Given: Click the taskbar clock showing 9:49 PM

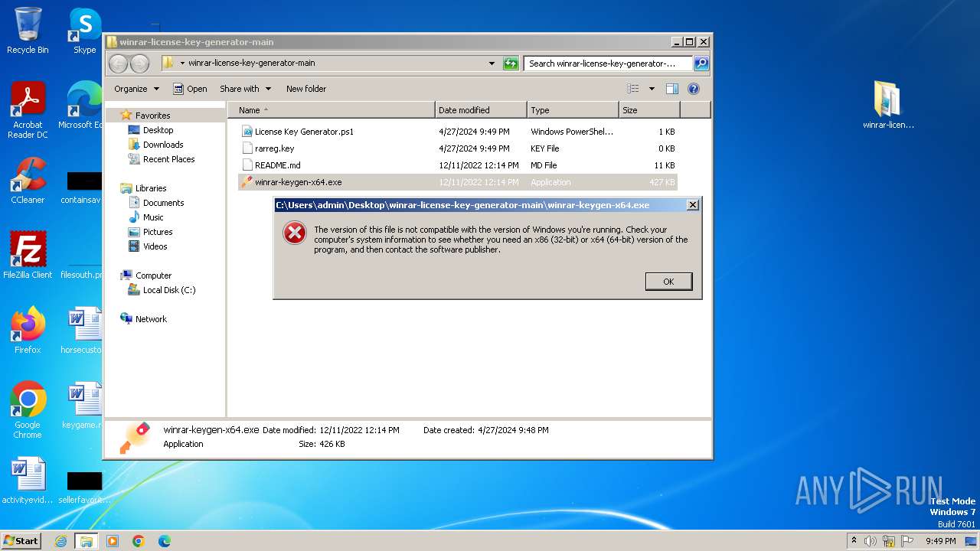Looking at the screenshot, I should pyautogui.click(x=940, y=541).
